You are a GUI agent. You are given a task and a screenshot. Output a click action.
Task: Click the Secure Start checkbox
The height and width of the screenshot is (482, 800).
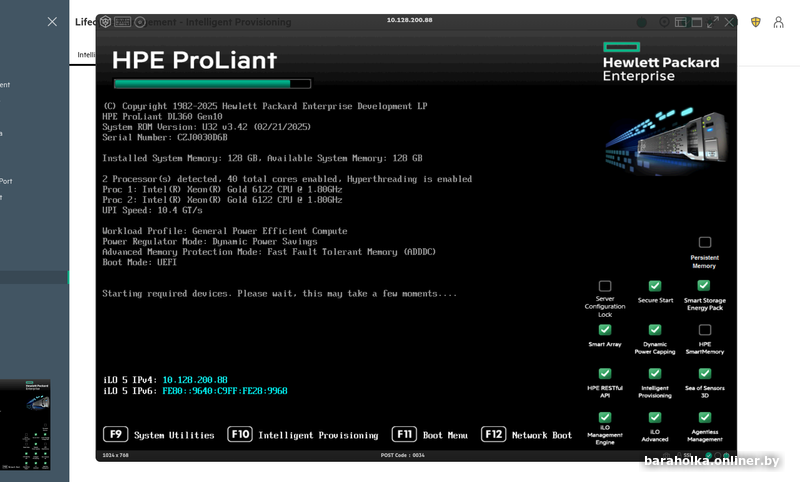(x=655, y=286)
